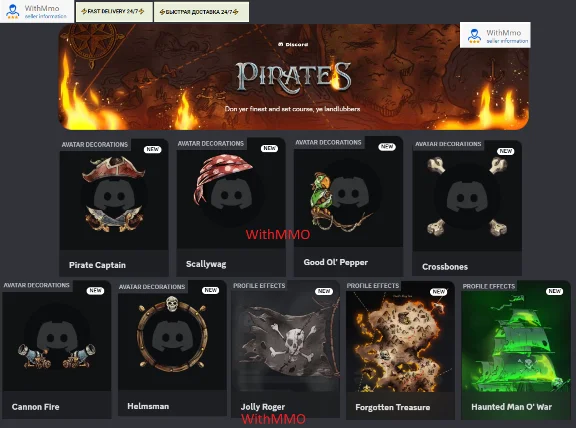Click the Helmsman card title text
This screenshot has width=576, height=428.
(x=148, y=406)
